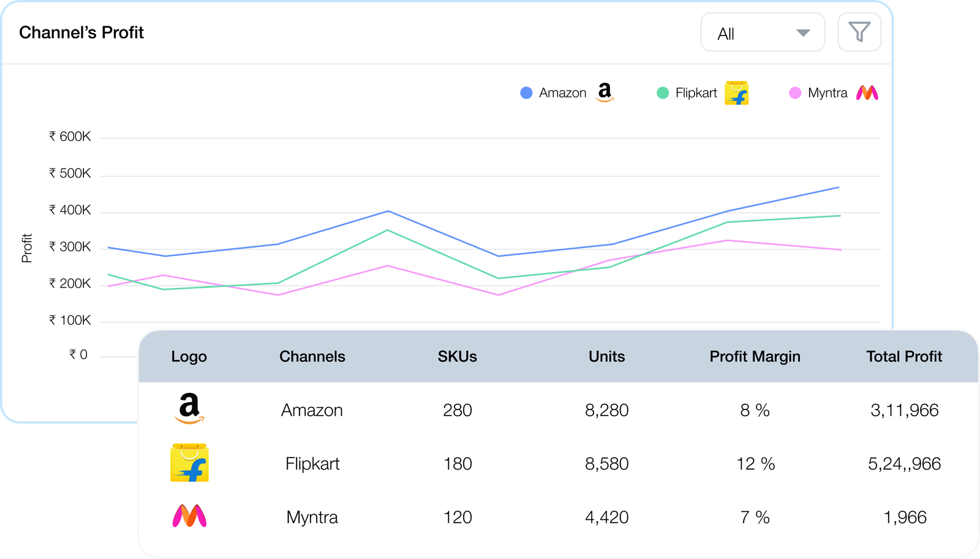Image resolution: width=980 pixels, height=559 pixels.
Task: Click the Myntra logo in the table row
Action: tap(189, 516)
